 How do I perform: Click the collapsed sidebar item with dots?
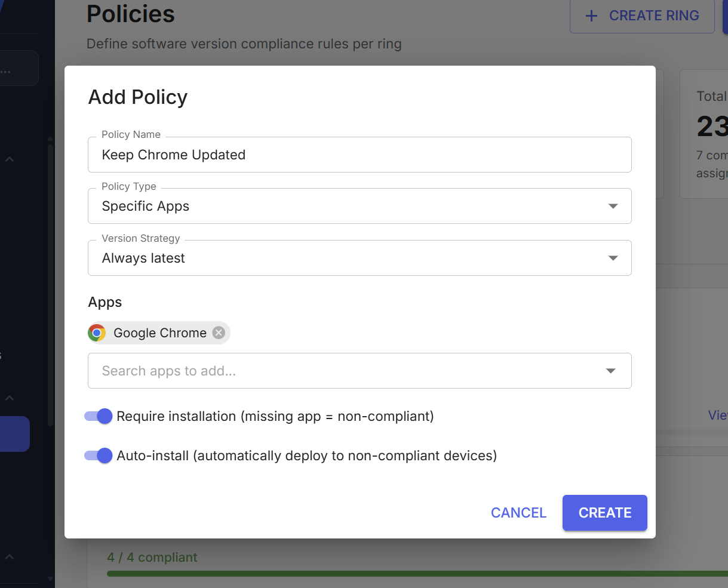pos(18,67)
